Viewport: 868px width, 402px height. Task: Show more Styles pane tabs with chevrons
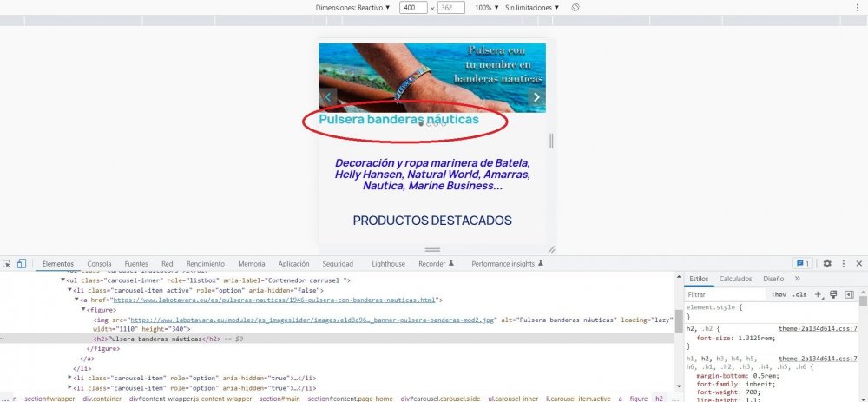point(797,279)
